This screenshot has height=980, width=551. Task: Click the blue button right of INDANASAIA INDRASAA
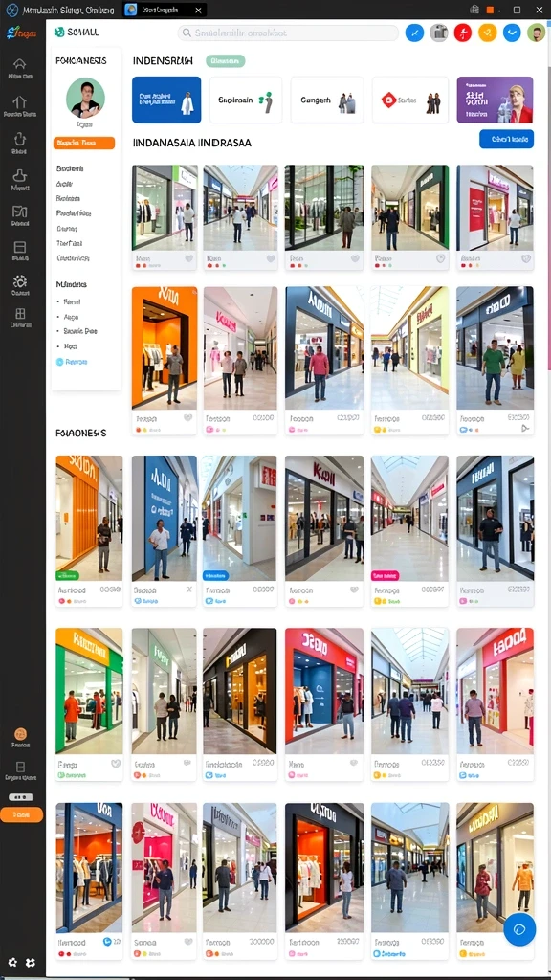click(506, 139)
